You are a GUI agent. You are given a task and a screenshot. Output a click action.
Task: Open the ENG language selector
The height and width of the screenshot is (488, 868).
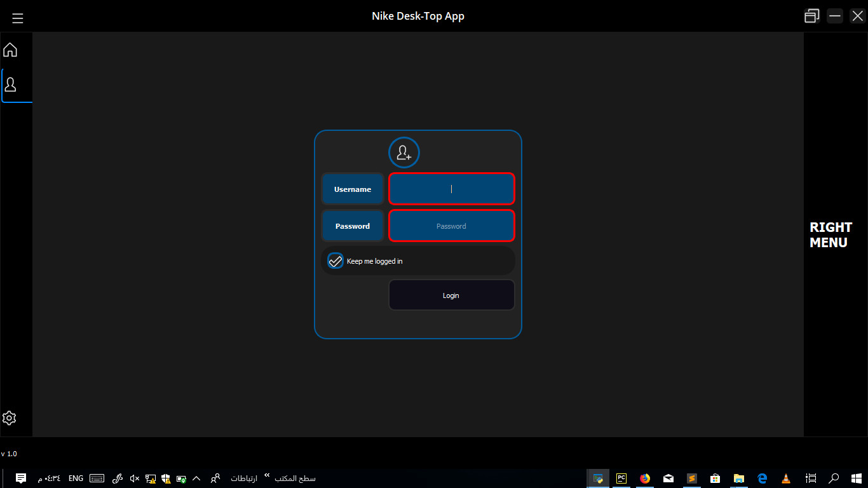[x=76, y=478]
